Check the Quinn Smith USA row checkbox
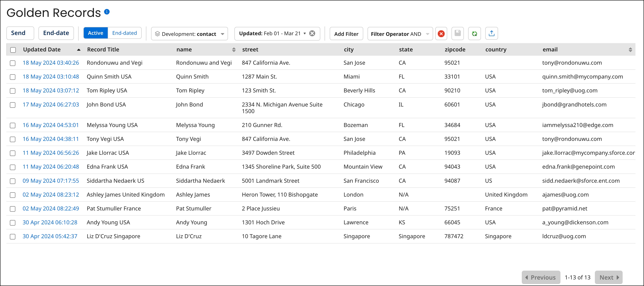Viewport: 644px width, 286px height. click(x=13, y=77)
